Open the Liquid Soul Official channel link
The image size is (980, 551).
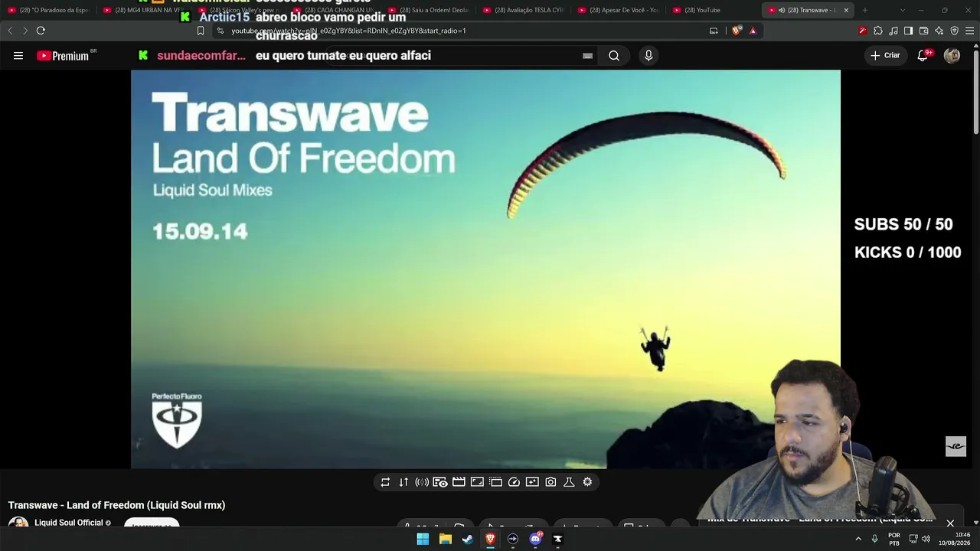pos(68,523)
